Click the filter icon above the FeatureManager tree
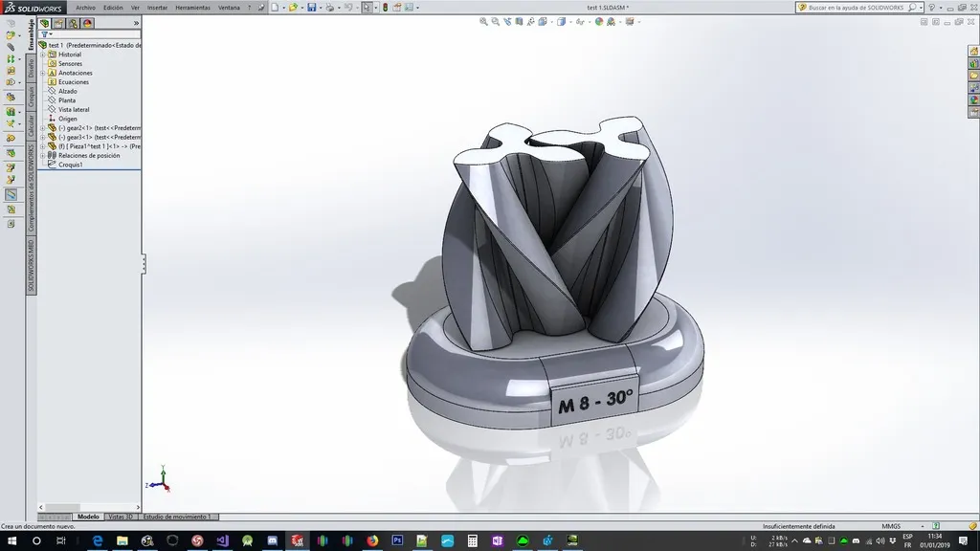The image size is (980, 551). coord(43,33)
